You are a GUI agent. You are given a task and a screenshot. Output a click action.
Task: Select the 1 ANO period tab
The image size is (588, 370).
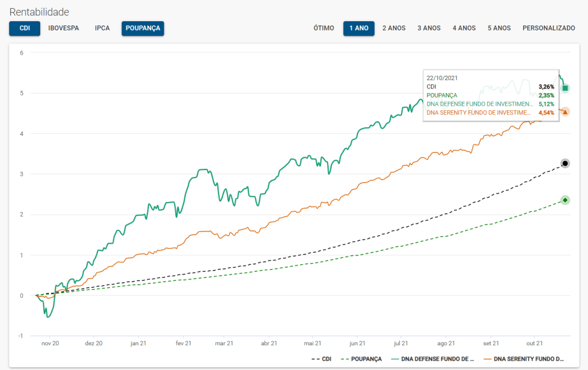pyautogui.click(x=359, y=28)
